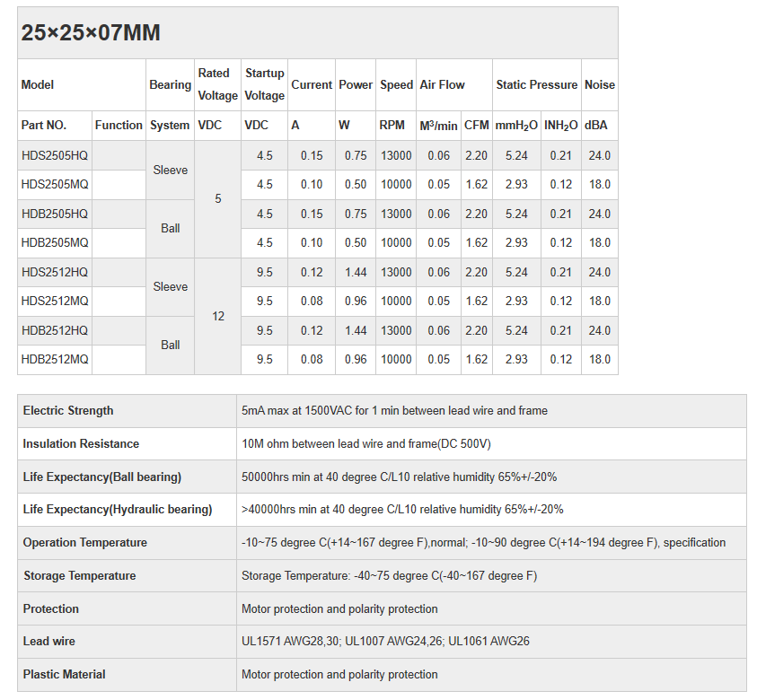Screen dimensions: 757x700
Task: Click the Life Expectancy(Hydraulic bearing) label
Action: [118, 510]
